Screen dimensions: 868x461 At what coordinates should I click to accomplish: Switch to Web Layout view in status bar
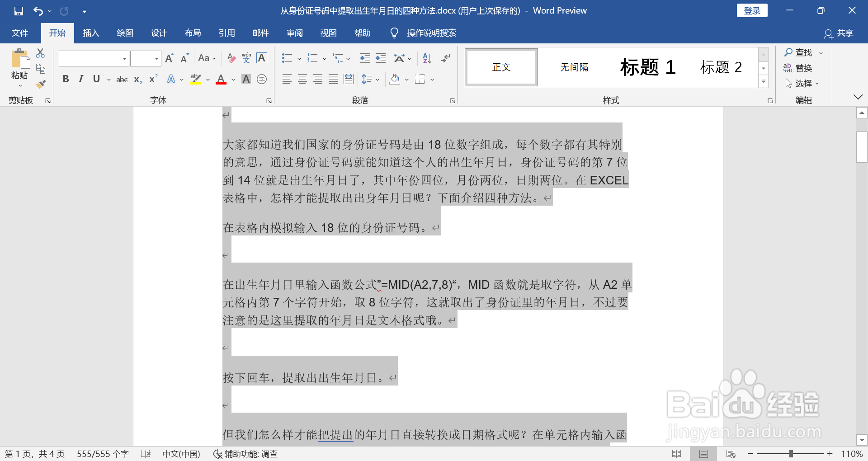(x=731, y=454)
